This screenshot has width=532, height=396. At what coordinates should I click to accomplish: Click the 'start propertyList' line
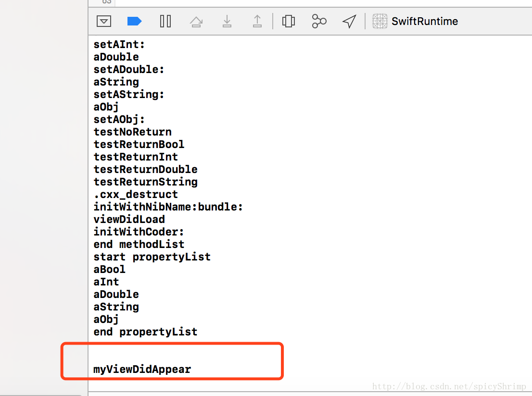(152, 257)
